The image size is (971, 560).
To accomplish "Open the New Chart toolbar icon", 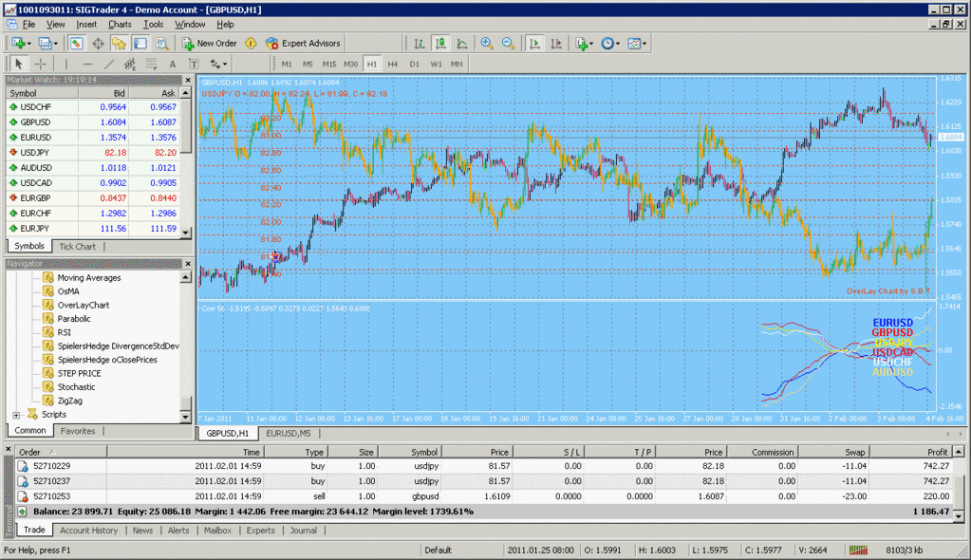I will 19,44.
